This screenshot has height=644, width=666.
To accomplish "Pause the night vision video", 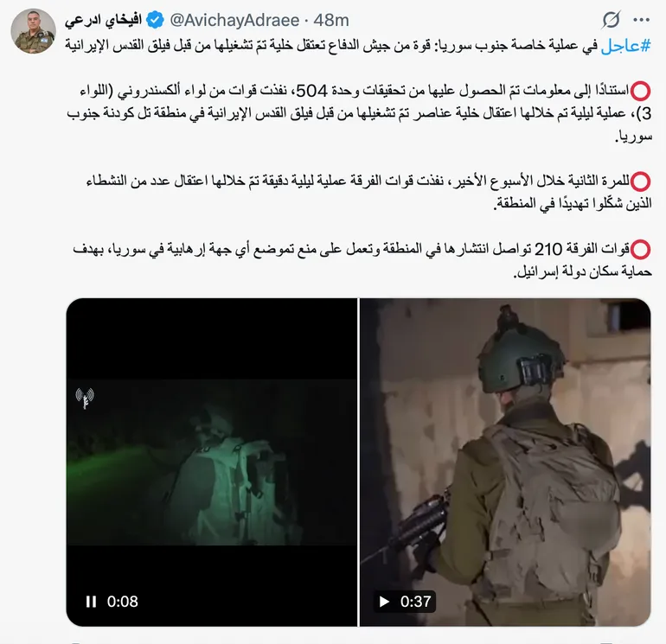I will 91,601.
